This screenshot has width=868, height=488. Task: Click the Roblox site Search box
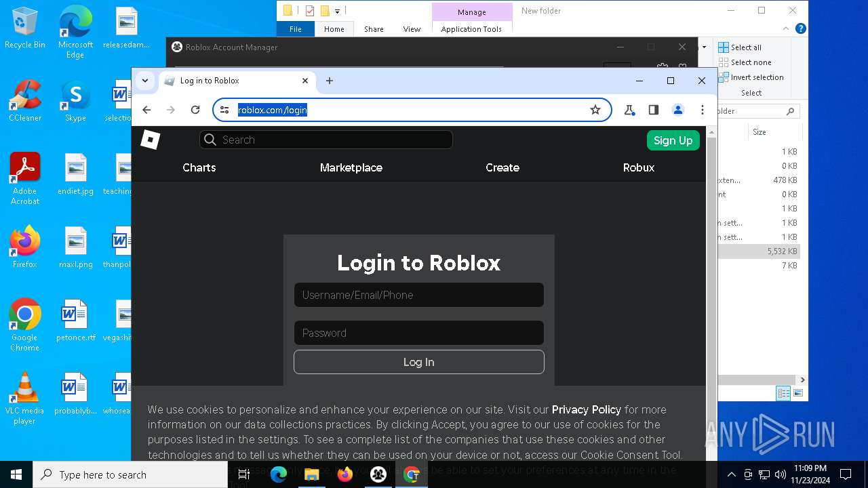pos(326,140)
